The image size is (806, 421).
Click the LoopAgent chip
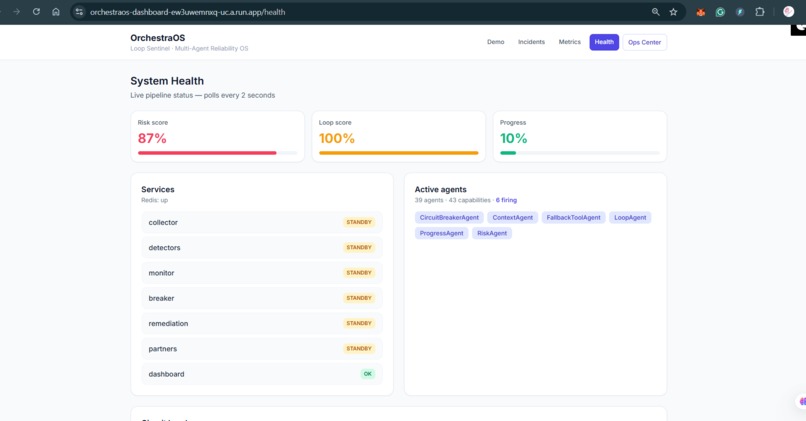pos(630,217)
